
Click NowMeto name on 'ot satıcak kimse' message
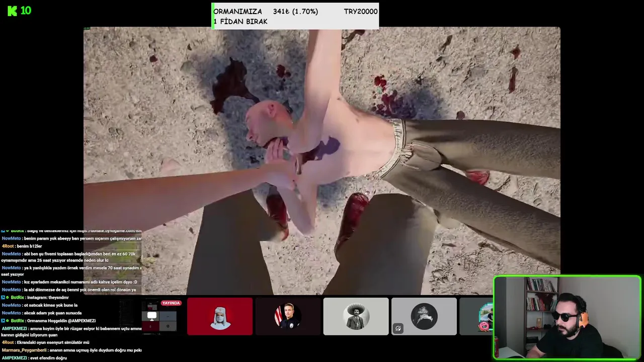11,305
